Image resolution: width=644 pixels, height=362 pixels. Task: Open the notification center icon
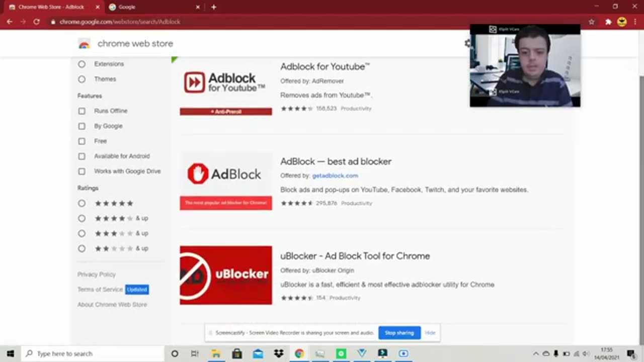(631, 353)
